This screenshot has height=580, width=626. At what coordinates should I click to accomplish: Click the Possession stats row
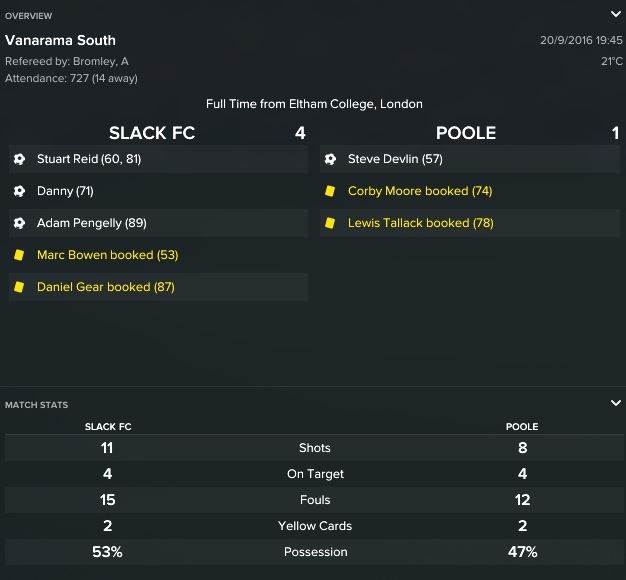click(315, 552)
